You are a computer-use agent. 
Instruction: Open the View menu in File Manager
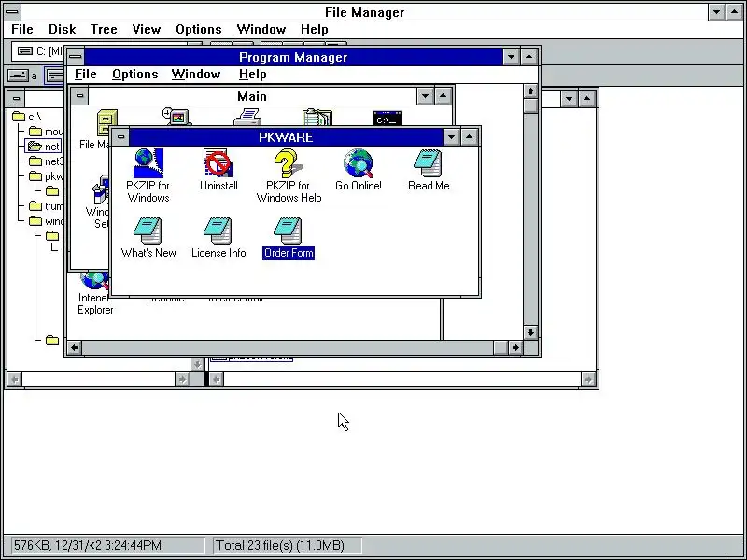(x=147, y=30)
